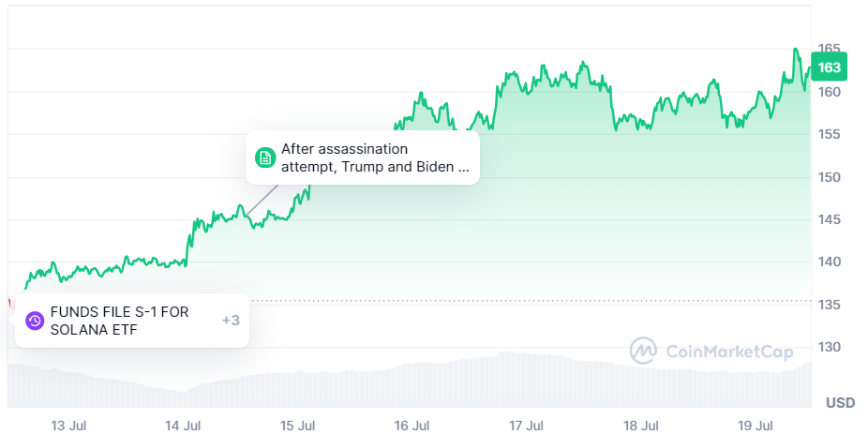The height and width of the screenshot is (434, 868).
Task: Click the 135 price axis label
Action: pyautogui.click(x=830, y=305)
